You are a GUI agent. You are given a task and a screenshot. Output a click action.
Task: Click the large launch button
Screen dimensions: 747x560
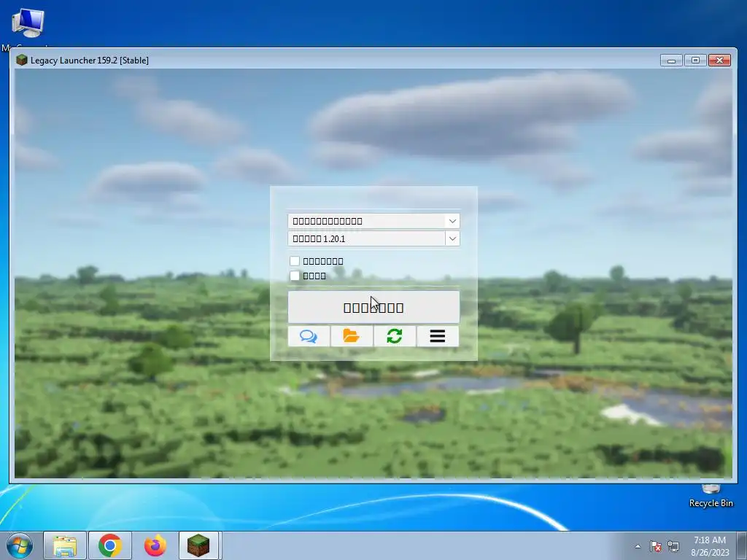pos(373,307)
